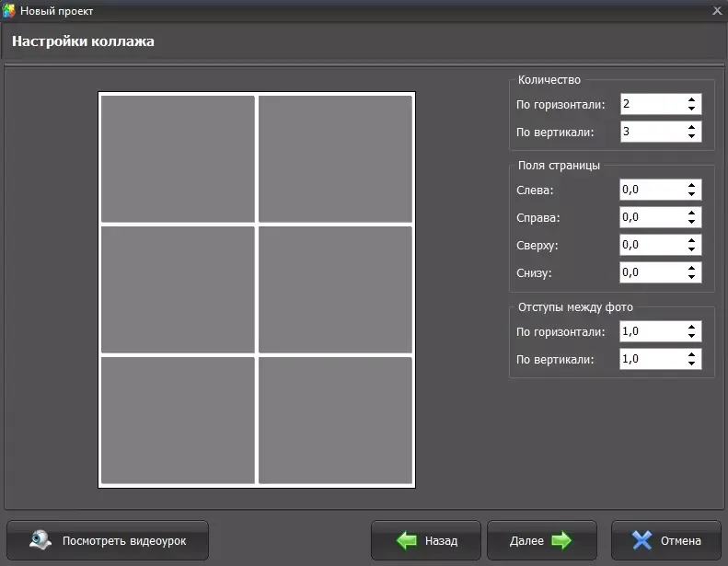This screenshot has width=728, height=566.
Task: Click the Количество group label
Action: point(549,80)
